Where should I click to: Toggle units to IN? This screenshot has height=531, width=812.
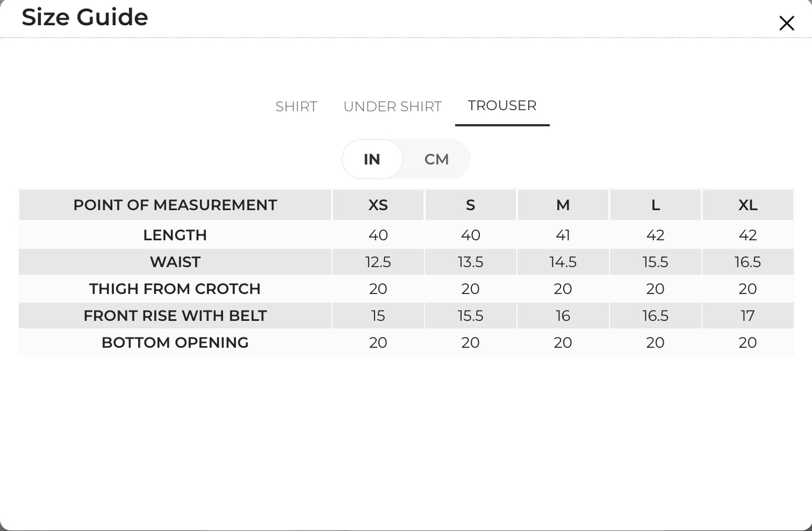372,159
